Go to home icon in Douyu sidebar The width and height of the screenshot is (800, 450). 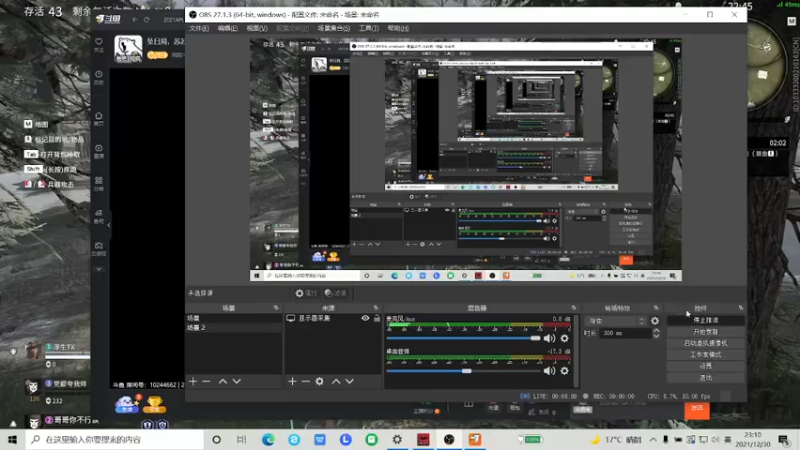tap(99, 118)
